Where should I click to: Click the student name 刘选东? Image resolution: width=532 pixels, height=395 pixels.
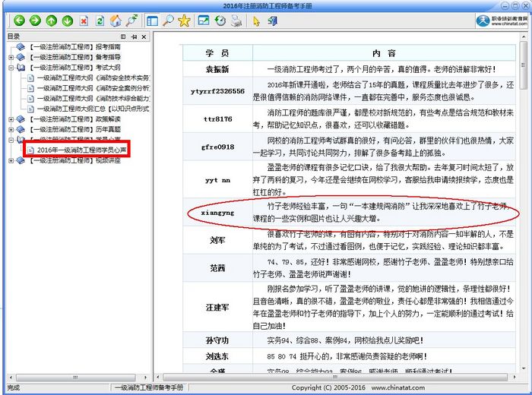[x=217, y=356]
